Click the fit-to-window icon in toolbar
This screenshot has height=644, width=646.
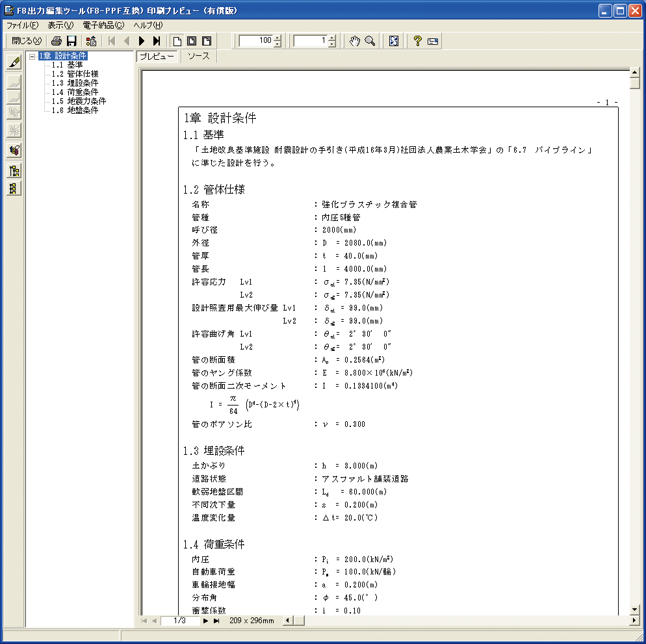tap(394, 41)
